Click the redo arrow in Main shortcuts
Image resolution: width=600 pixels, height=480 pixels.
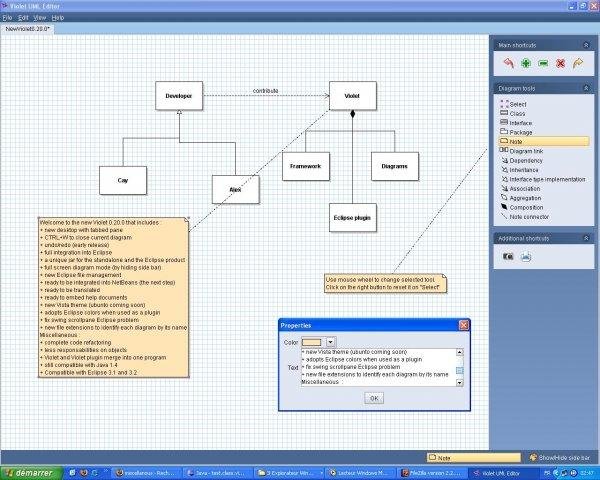click(578, 63)
